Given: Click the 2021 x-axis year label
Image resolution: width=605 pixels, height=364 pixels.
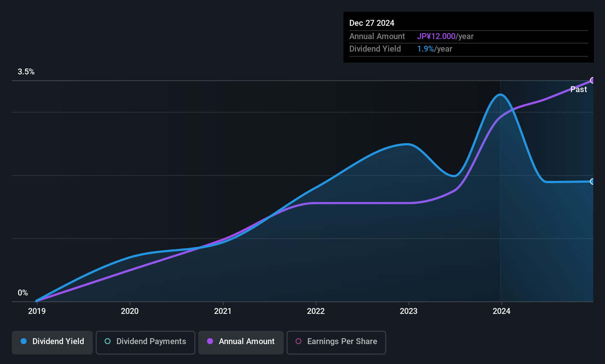Looking at the screenshot, I should 223,311.
